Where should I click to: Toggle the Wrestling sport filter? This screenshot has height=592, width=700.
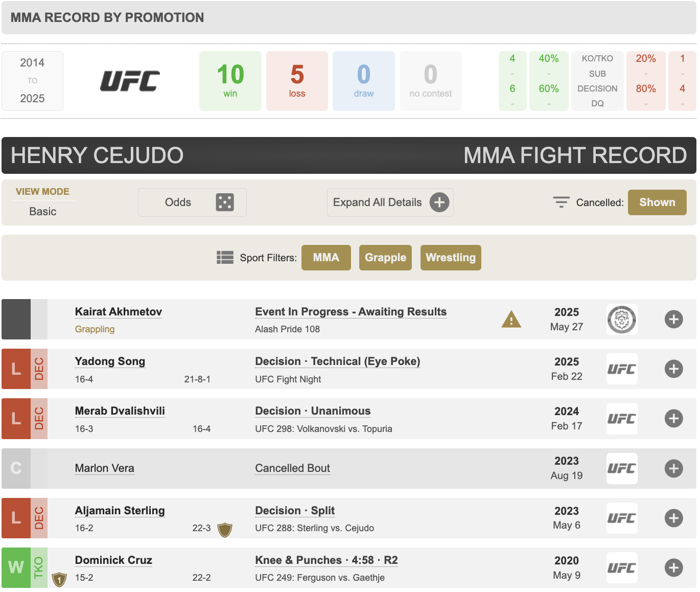pos(451,258)
